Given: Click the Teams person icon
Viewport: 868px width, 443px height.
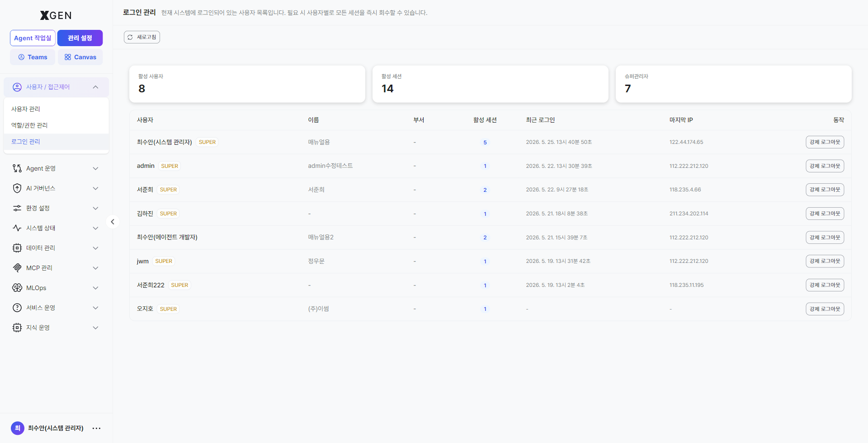Looking at the screenshot, I should pyautogui.click(x=21, y=57).
